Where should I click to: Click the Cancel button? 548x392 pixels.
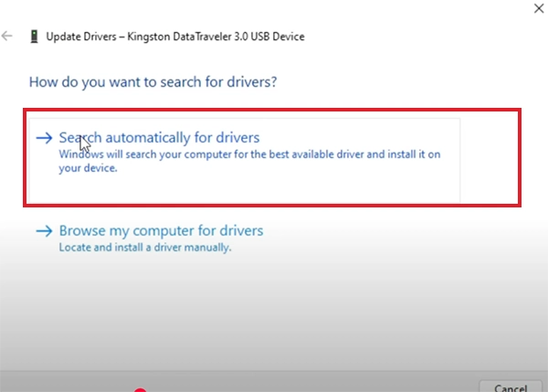[511, 387]
